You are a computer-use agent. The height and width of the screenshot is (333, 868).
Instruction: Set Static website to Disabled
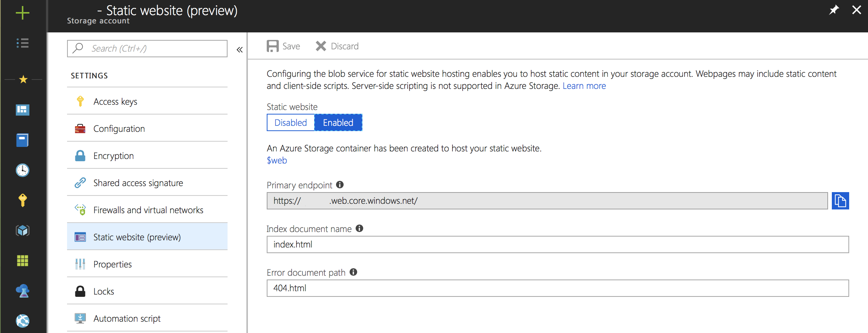click(290, 122)
